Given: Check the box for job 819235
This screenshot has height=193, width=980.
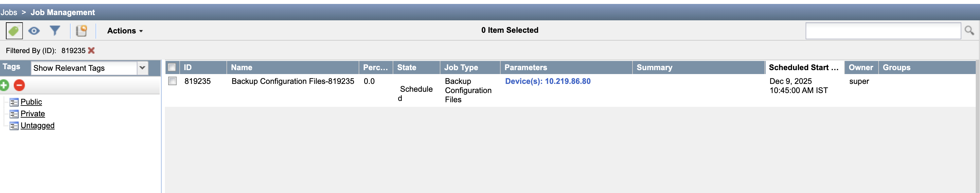Looking at the screenshot, I should pos(172,81).
